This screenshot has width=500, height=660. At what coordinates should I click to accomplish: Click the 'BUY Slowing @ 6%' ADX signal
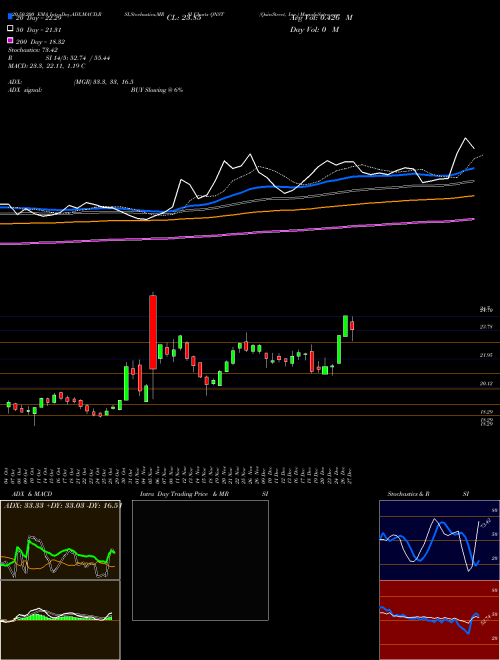(157, 90)
